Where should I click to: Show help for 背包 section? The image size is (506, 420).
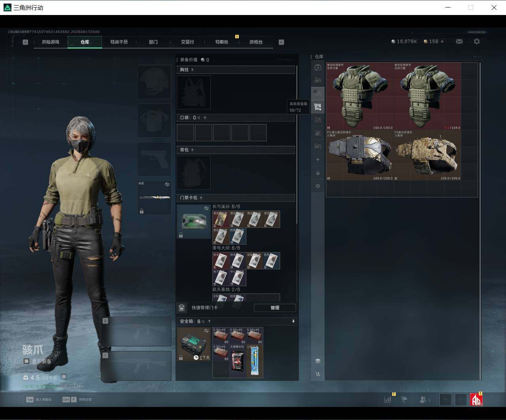193,150
